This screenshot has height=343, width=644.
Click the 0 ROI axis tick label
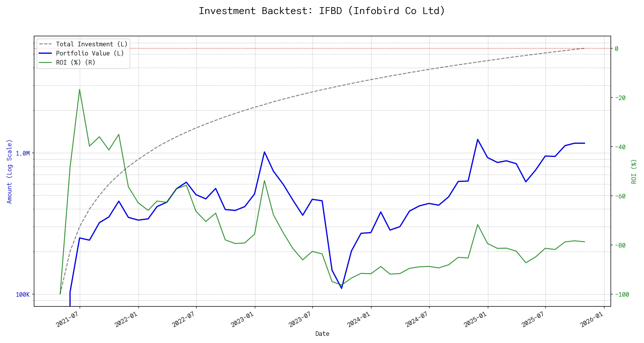click(x=617, y=49)
